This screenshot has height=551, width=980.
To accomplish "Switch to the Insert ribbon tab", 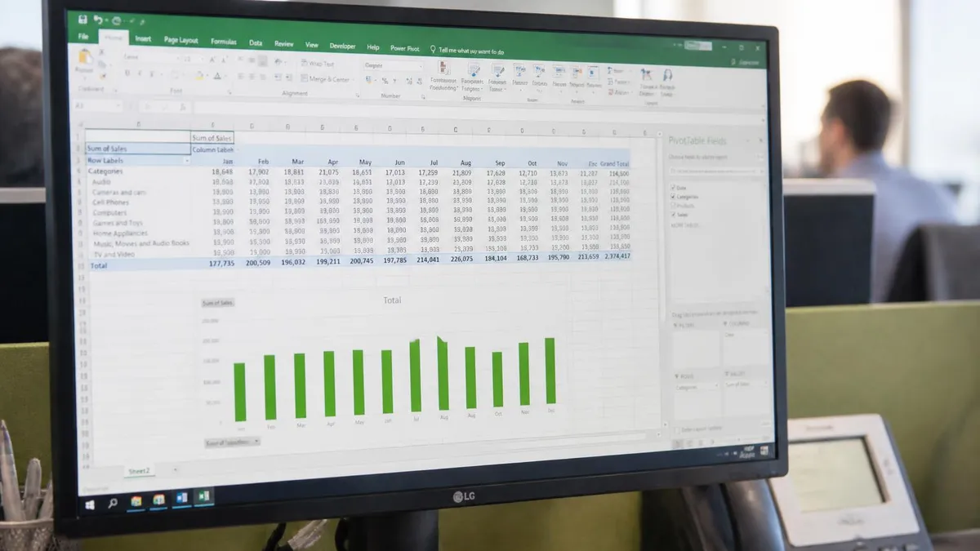I will [143, 39].
